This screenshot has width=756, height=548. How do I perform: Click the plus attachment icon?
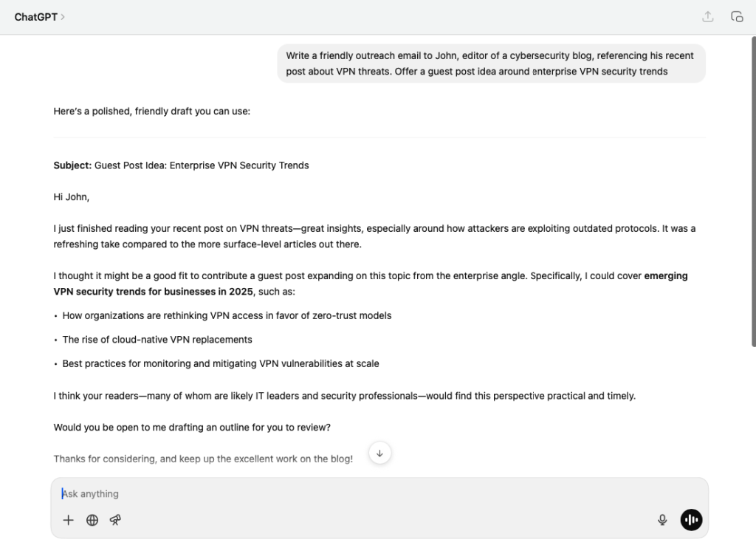tap(69, 520)
